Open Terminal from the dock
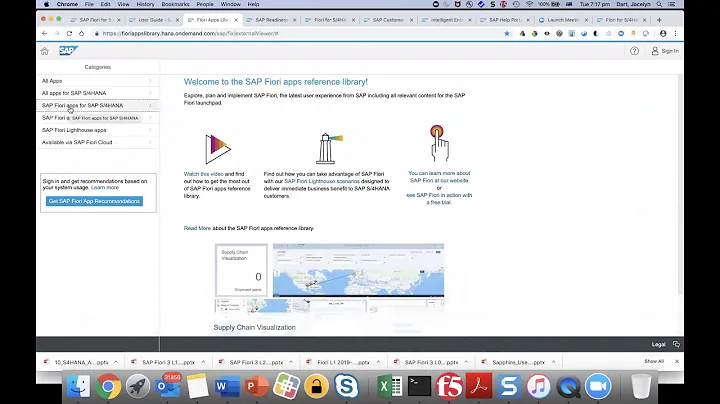This screenshot has width=720, height=404. [x=420, y=386]
